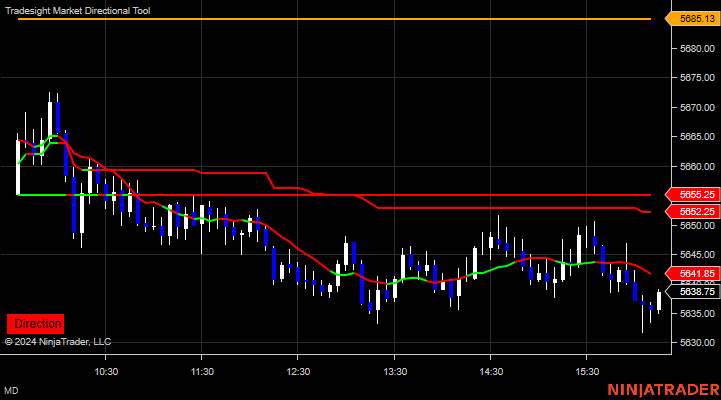Click the 14:30 time axis label
Viewport: 721px width, 400px height.
point(491,371)
